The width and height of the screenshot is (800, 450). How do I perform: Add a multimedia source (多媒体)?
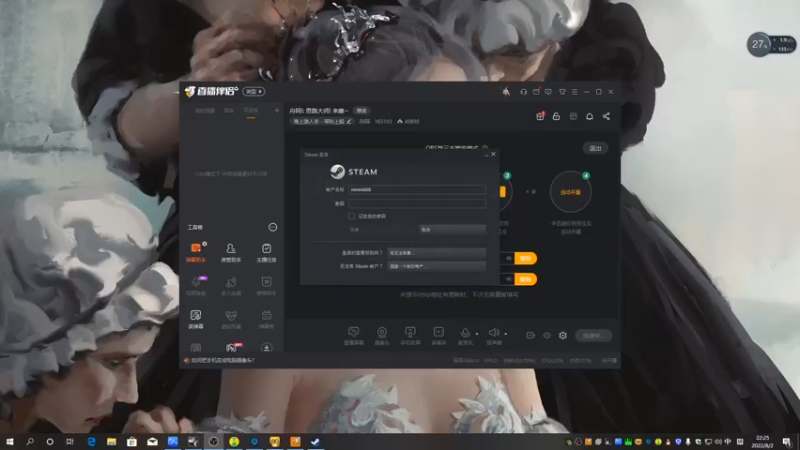[438, 336]
